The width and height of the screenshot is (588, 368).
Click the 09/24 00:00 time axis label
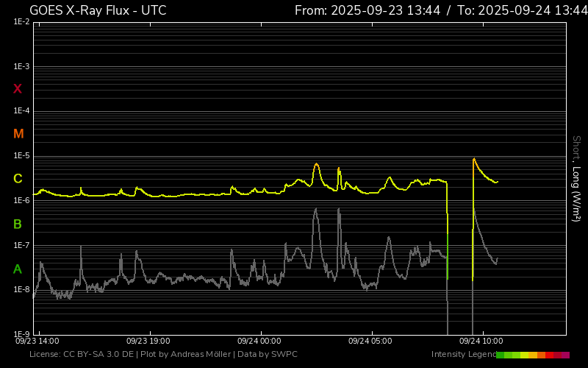point(259,342)
